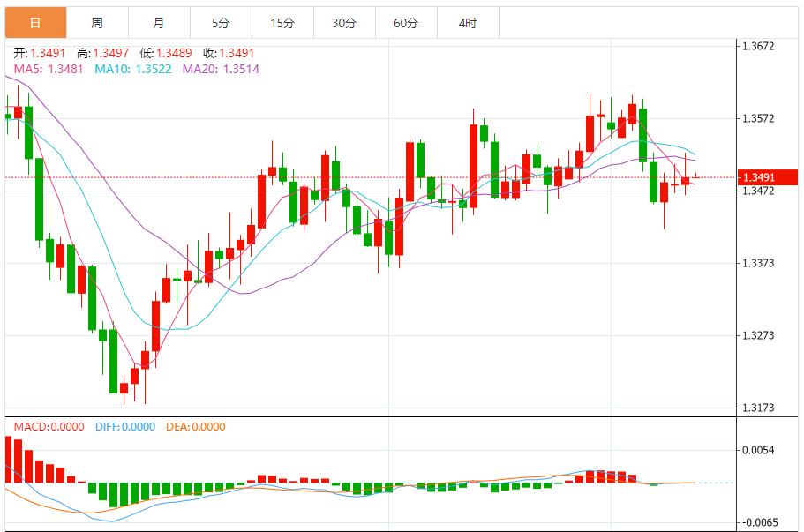Click the 1.3672 price axis label
The image size is (804, 532).
(x=758, y=46)
